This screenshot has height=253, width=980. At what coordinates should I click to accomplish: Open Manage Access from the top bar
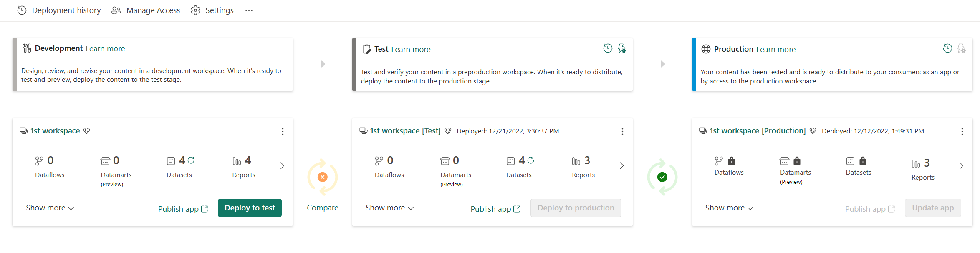point(146,10)
